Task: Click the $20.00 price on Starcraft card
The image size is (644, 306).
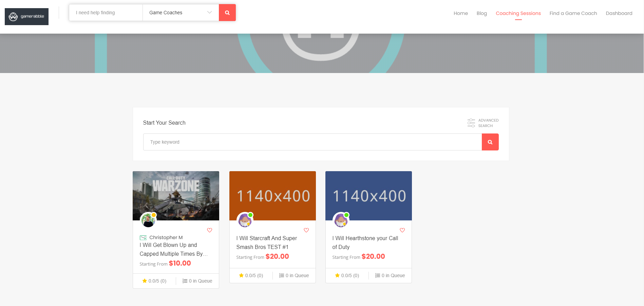Action: (x=277, y=256)
